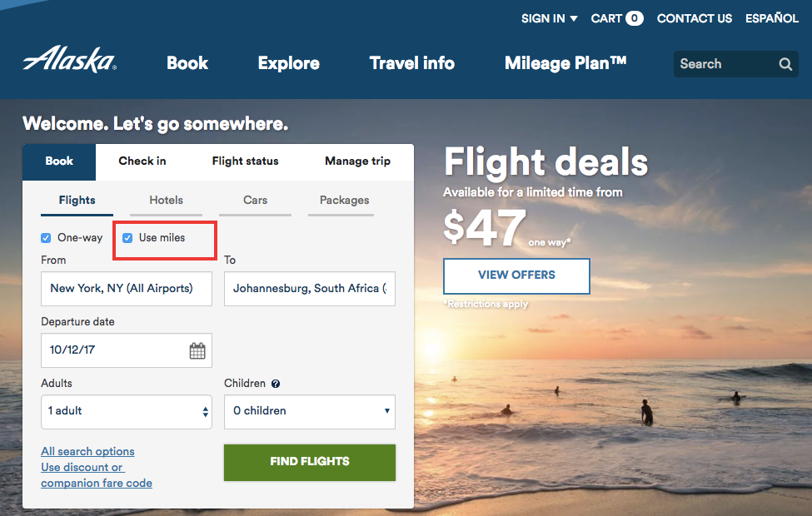812x516 pixels.
Task: Click the From airport input field
Action: click(x=126, y=289)
